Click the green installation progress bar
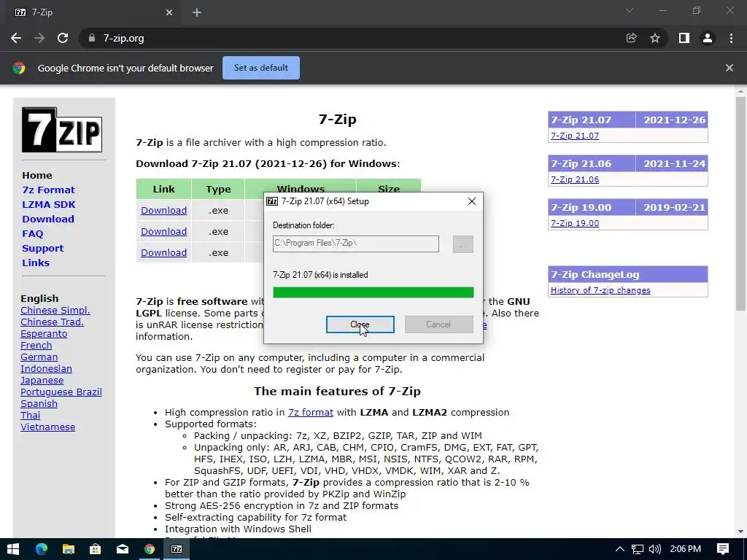The width and height of the screenshot is (747, 560). [x=373, y=292]
